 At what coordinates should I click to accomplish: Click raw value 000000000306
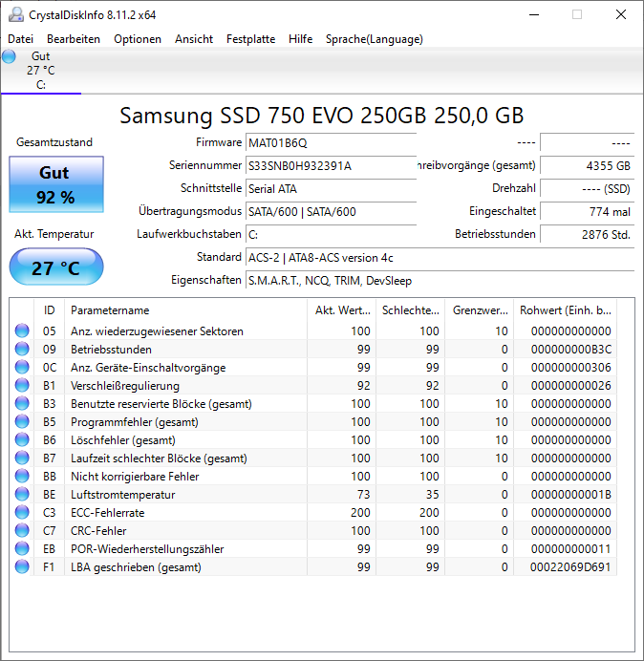(571, 367)
